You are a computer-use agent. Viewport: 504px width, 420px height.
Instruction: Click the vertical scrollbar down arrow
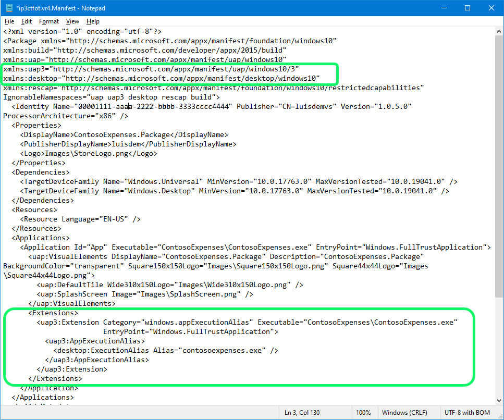click(499, 400)
